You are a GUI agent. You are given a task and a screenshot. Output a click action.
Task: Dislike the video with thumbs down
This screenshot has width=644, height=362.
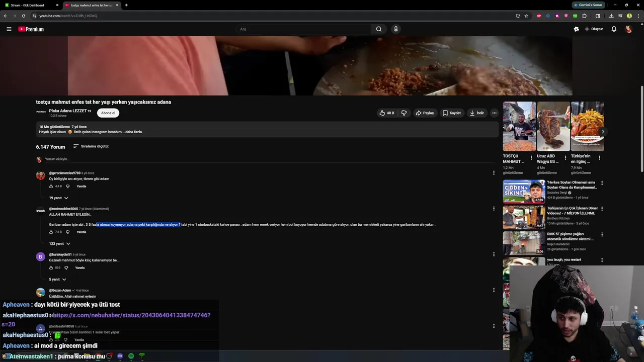pyautogui.click(x=404, y=113)
